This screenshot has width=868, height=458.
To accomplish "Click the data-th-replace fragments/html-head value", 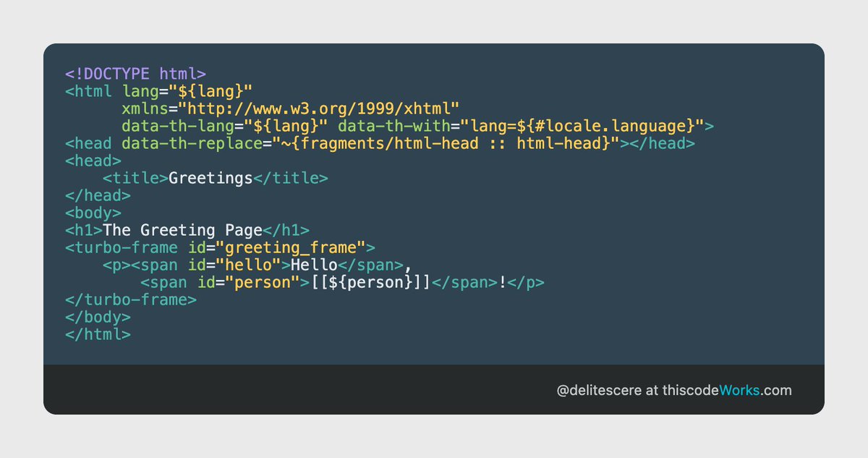I will 446,143.
